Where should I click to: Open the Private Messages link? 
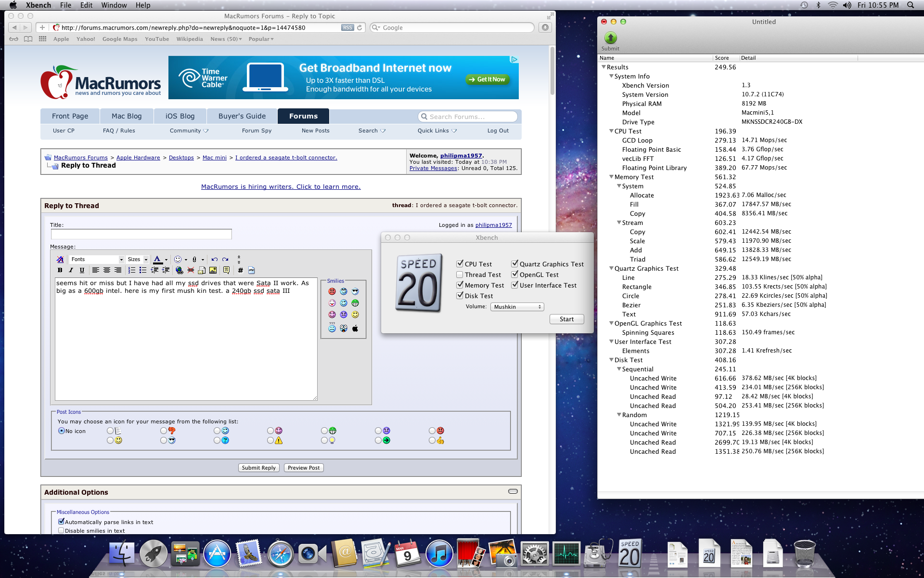point(433,168)
